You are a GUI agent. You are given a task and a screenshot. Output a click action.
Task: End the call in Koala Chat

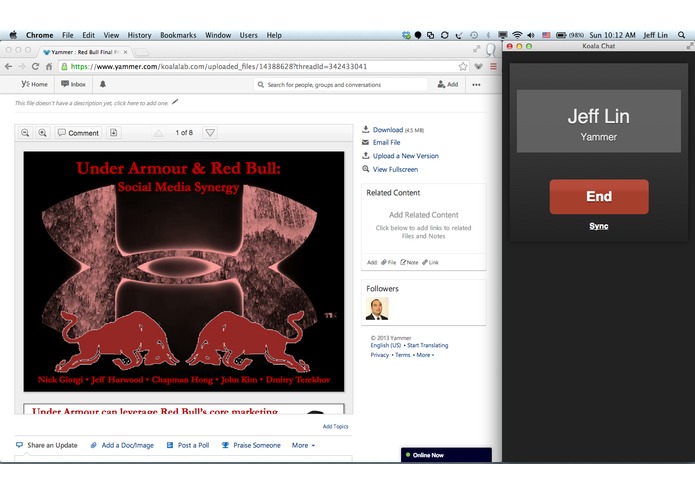tap(599, 197)
